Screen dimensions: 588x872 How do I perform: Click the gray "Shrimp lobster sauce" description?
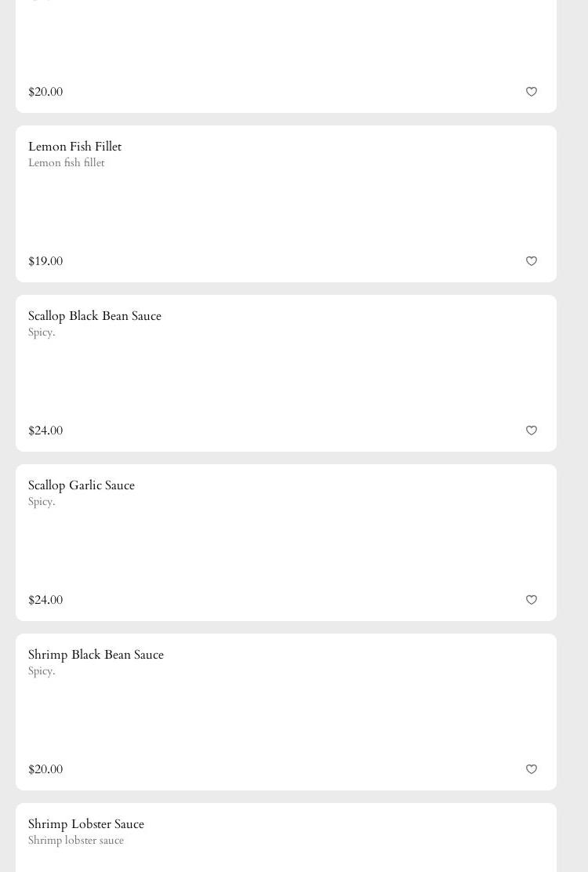coord(75,841)
